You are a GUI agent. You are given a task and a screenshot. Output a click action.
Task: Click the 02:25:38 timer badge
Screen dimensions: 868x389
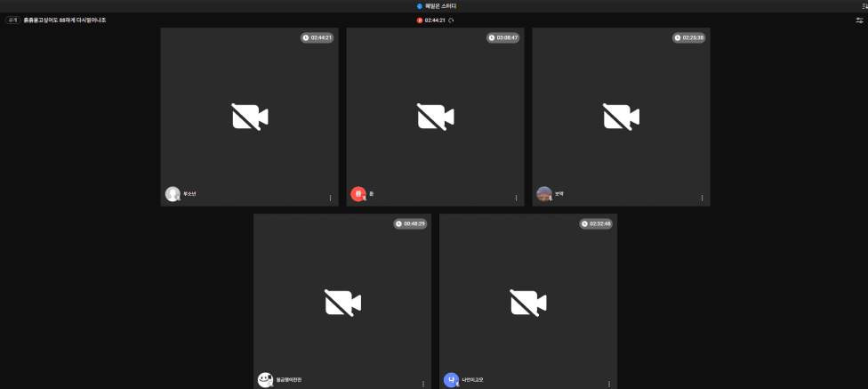(689, 37)
